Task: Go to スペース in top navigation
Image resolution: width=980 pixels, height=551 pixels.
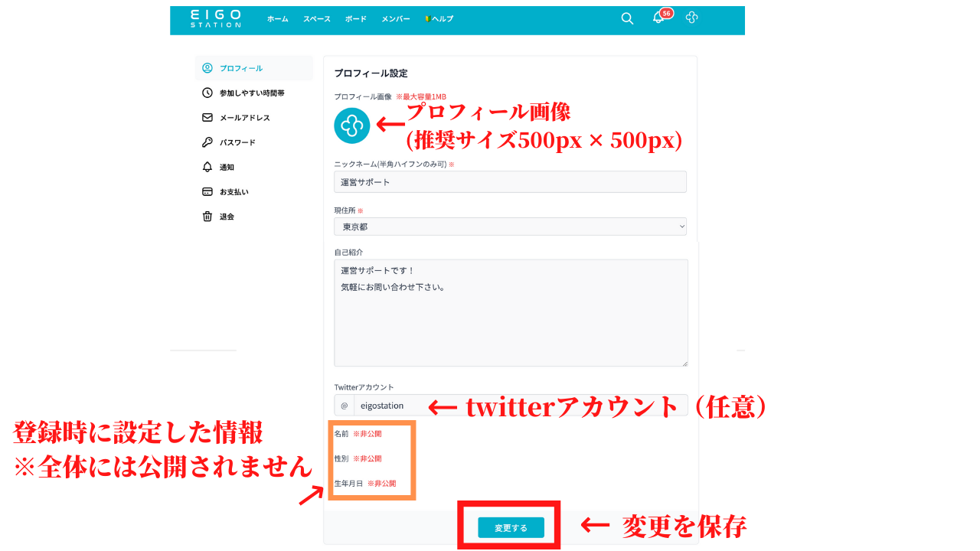Action: [x=316, y=19]
